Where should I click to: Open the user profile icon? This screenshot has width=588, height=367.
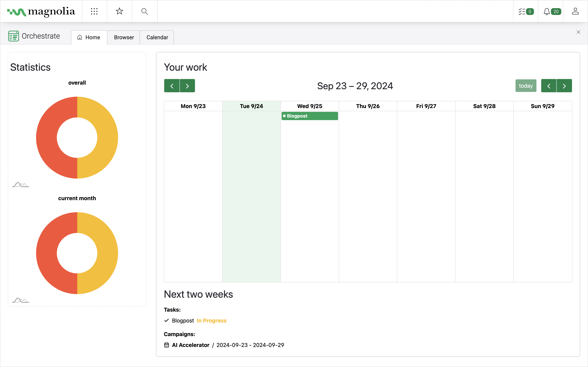click(575, 11)
